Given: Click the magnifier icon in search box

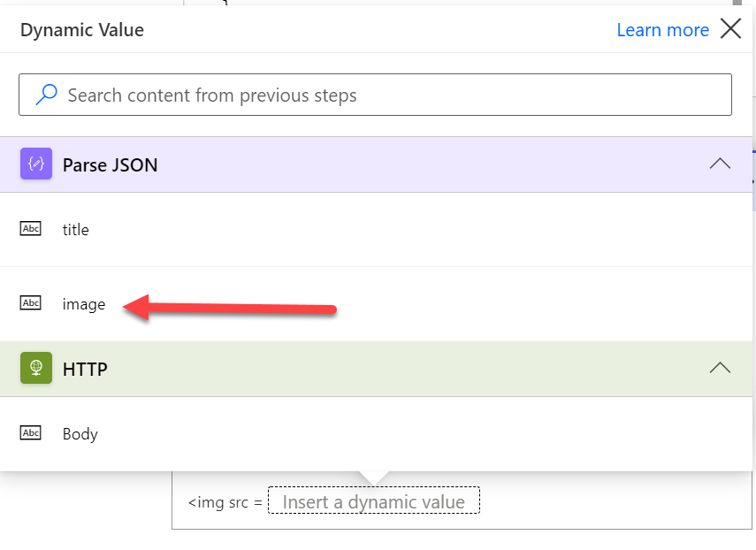Looking at the screenshot, I should tap(46, 94).
